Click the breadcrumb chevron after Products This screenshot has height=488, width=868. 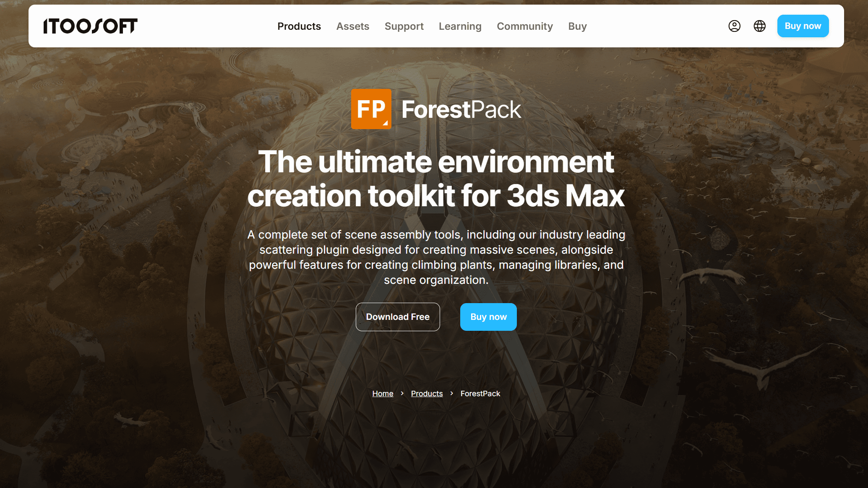click(x=451, y=393)
